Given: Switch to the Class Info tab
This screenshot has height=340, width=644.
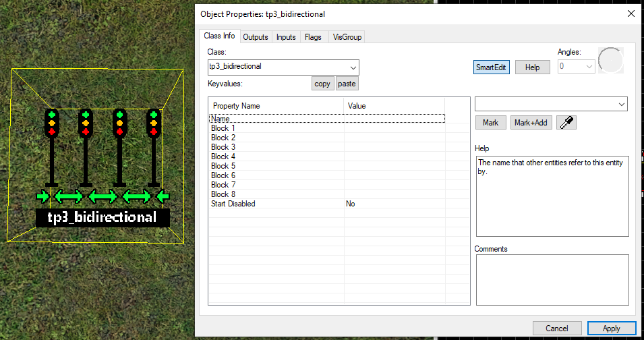Looking at the screenshot, I should click(x=219, y=36).
